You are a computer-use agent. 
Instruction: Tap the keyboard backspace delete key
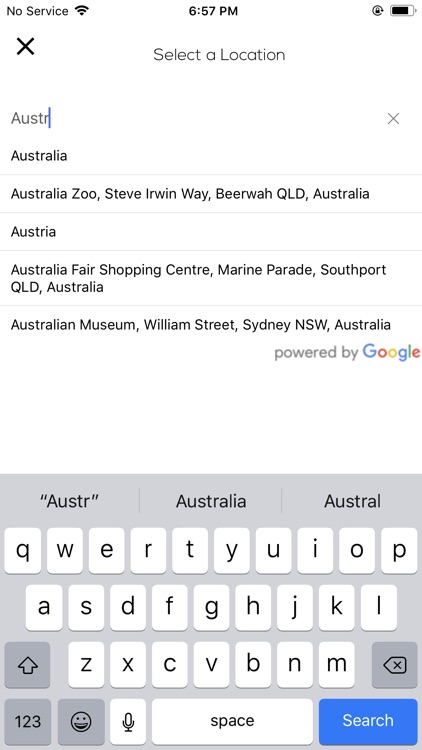[394, 664]
